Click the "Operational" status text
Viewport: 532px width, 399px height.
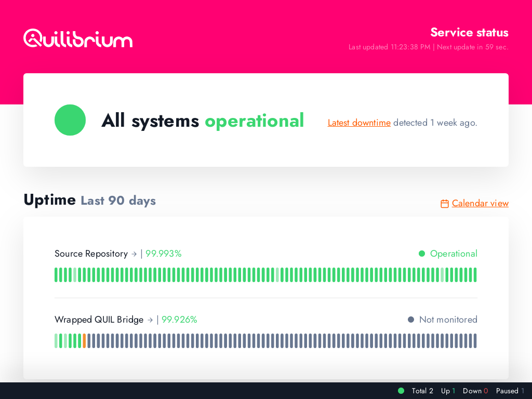pyautogui.click(x=454, y=254)
